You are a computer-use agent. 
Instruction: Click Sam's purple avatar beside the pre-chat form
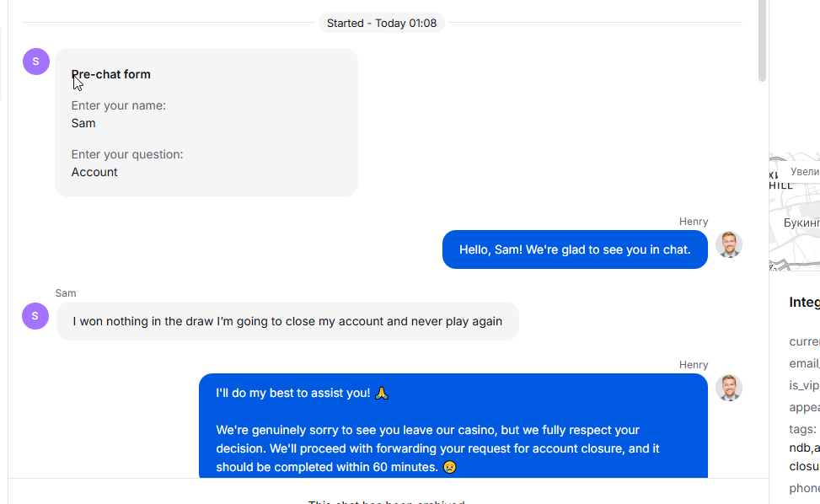35,62
